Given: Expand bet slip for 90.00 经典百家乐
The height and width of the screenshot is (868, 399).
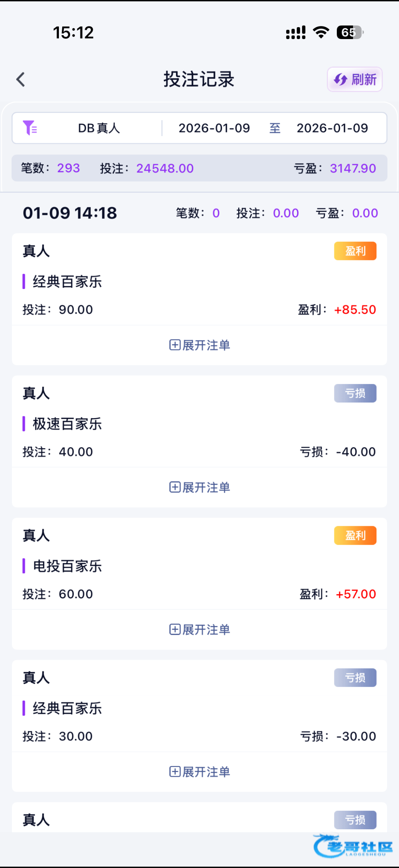Looking at the screenshot, I should 199,345.
